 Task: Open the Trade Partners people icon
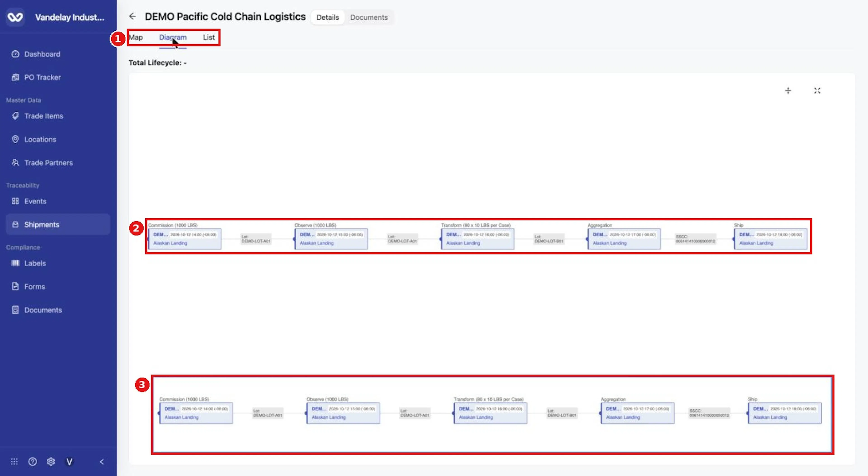pos(15,163)
